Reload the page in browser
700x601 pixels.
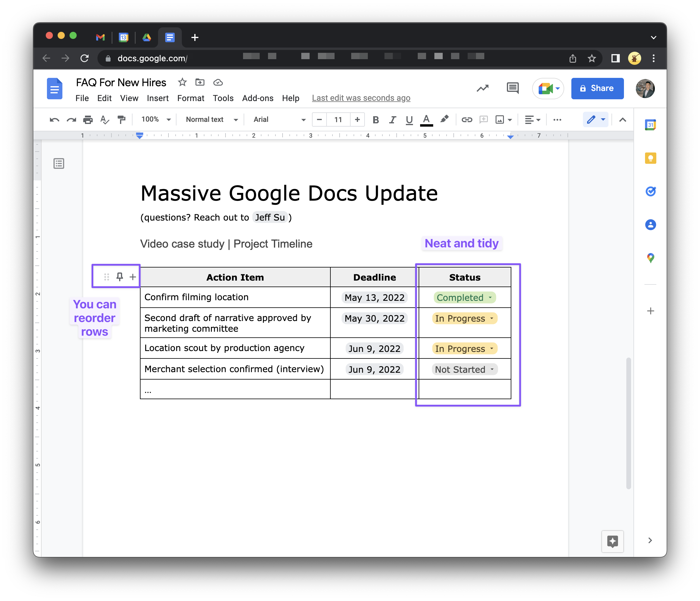click(84, 59)
